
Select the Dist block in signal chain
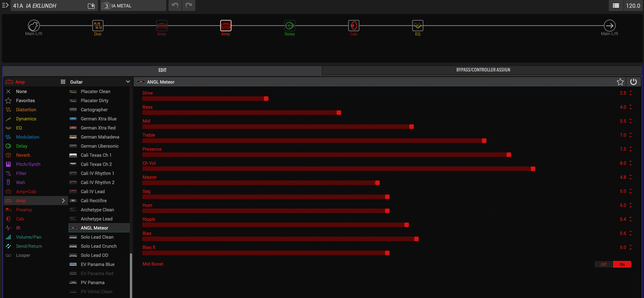(x=98, y=25)
